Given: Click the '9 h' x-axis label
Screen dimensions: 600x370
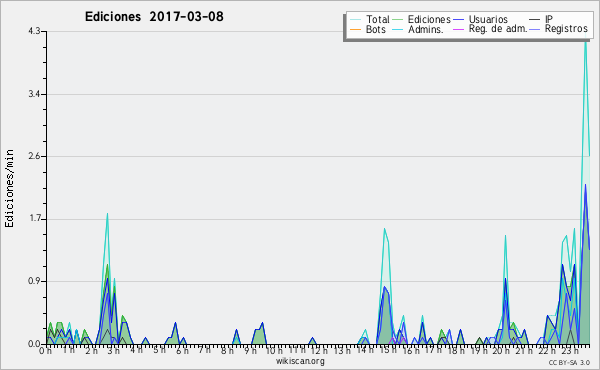Looking at the screenshot, I should click(250, 350).
